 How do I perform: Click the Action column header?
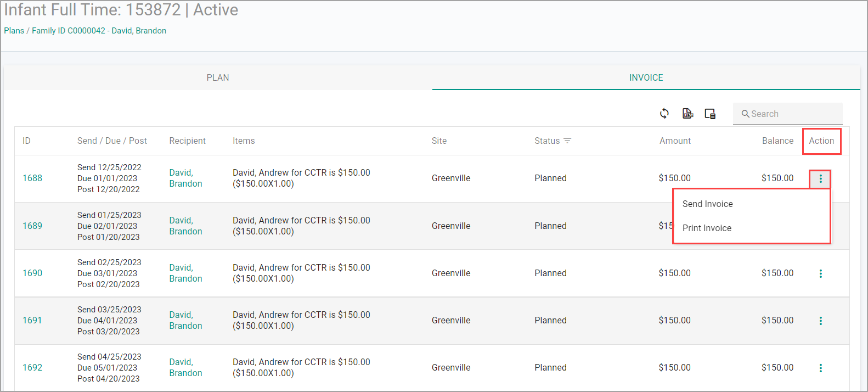tap(821, 141)
